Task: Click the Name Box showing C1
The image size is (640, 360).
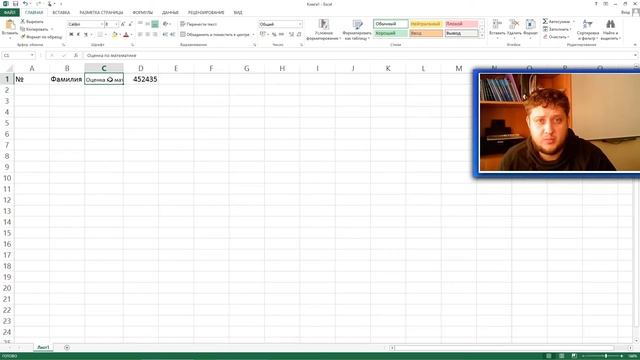Action: [x=18, y=55]
